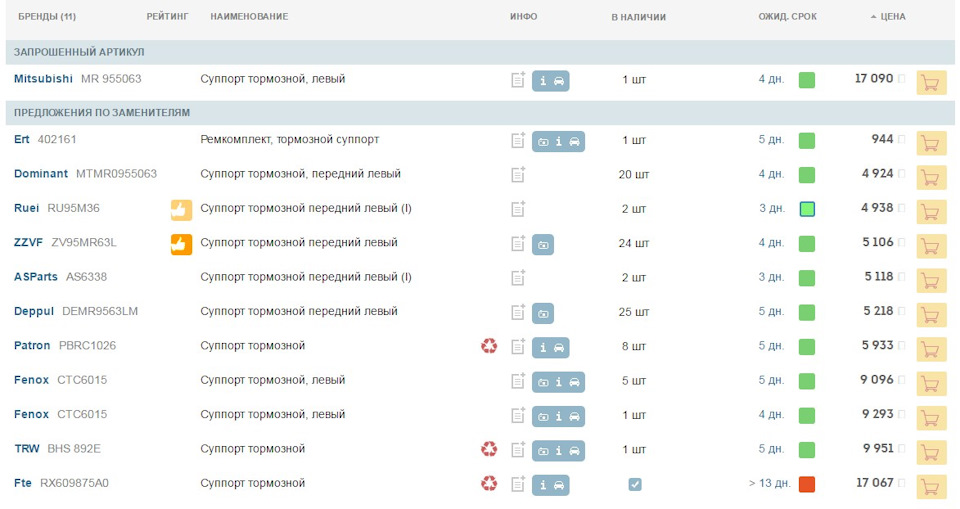
Task: Open photo badge for ZZVF ZV95MR63L
Action: [x=543, y=244]
